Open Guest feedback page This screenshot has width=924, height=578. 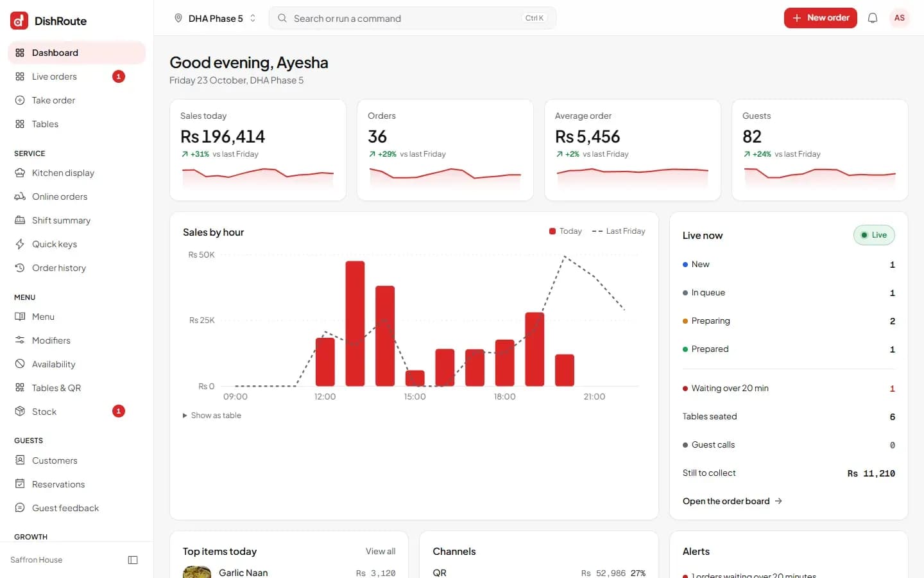pos(77,508)
